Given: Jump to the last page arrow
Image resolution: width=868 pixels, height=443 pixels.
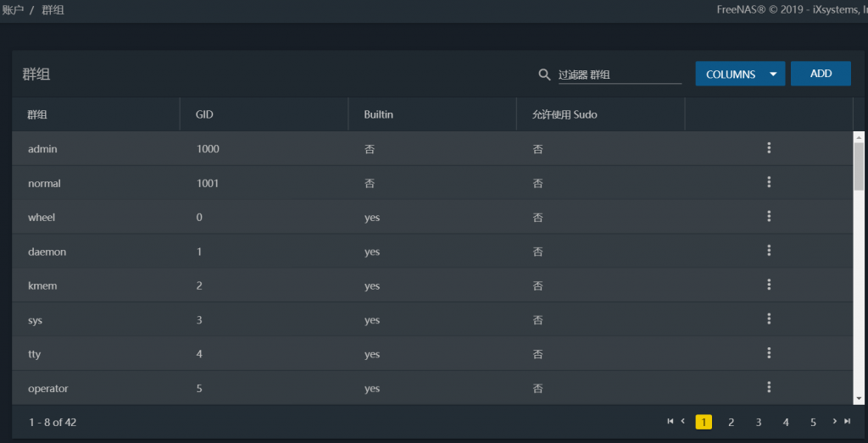Looking at the screenshot, I should coord(847,421).
